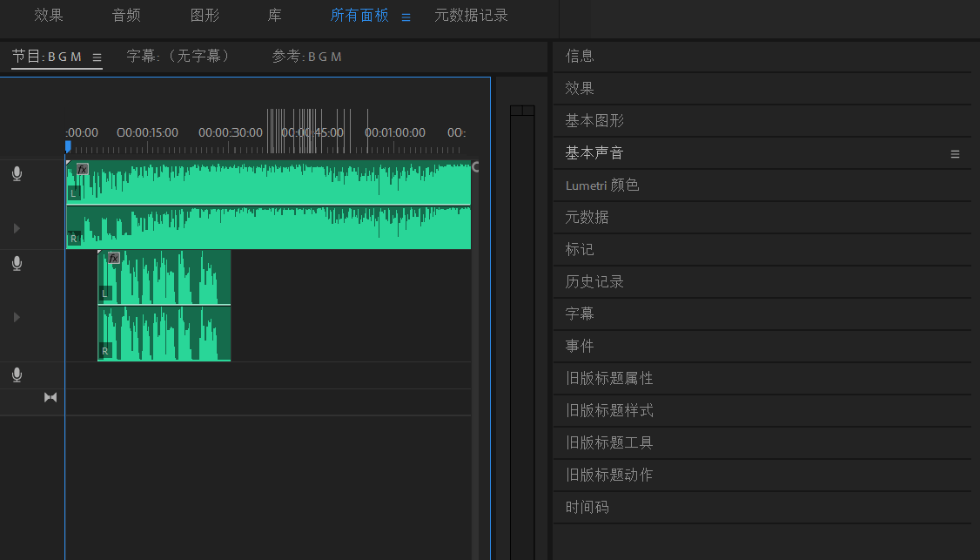Image resolution: width=980 pixels, height=560 pixels.
Task: Toggle voice-over record on third audio track
Action: click(17, 374)
